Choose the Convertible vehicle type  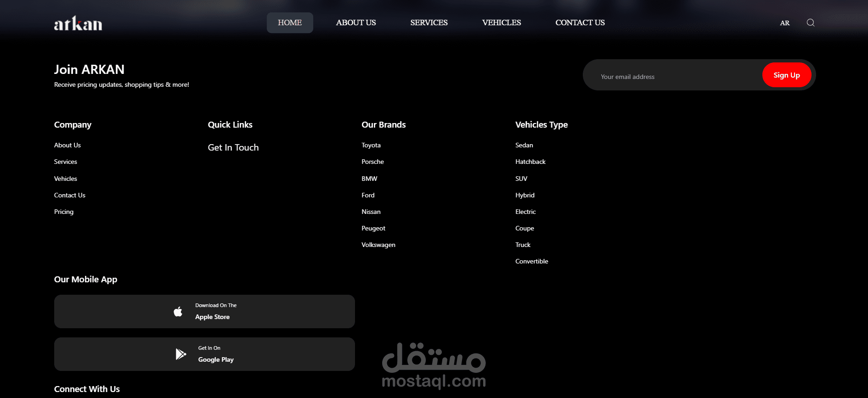click(532, 261)
